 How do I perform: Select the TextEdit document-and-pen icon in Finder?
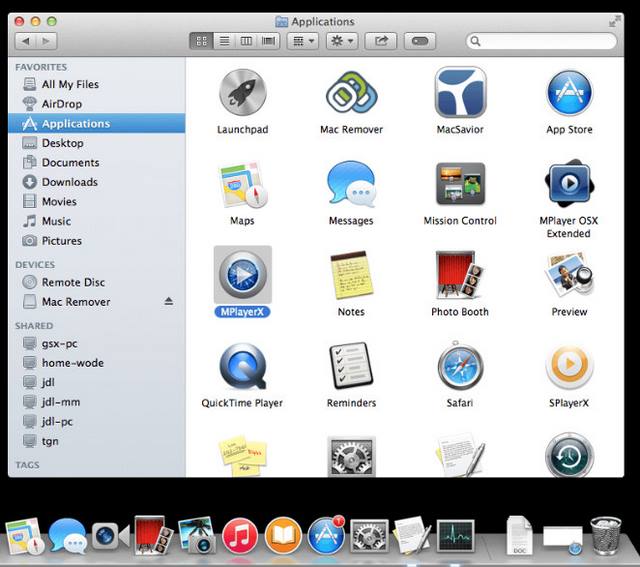pos(460,455)
